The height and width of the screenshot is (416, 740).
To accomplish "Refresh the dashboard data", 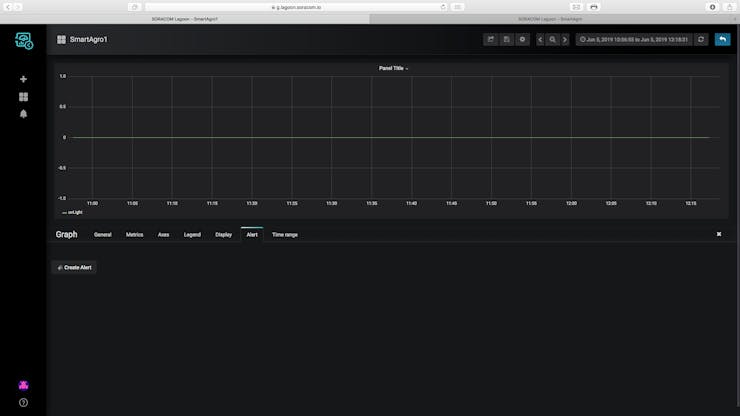I will pyautogui.click(x=701, y=40).
